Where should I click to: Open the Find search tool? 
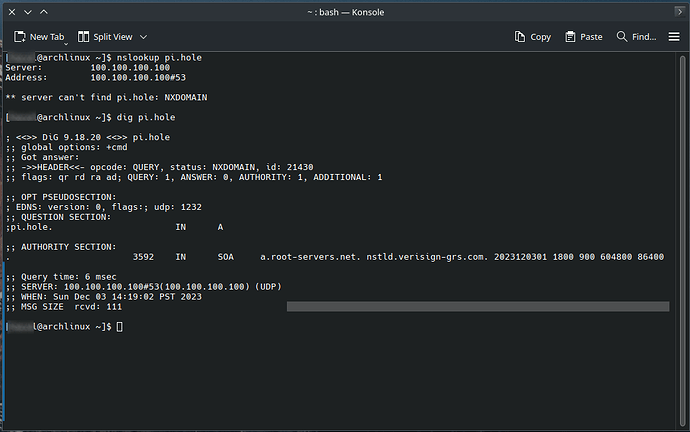tap(636, 36)
